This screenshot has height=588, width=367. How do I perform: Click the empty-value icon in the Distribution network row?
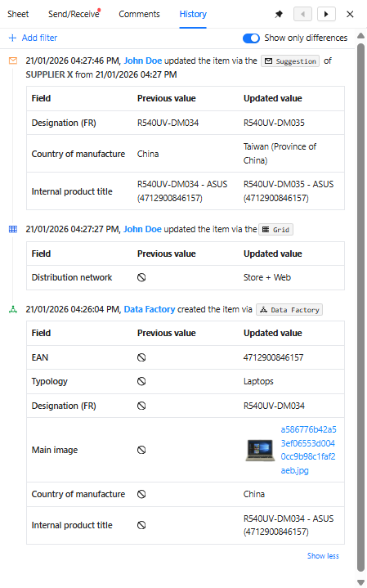(x=141, y=277)
